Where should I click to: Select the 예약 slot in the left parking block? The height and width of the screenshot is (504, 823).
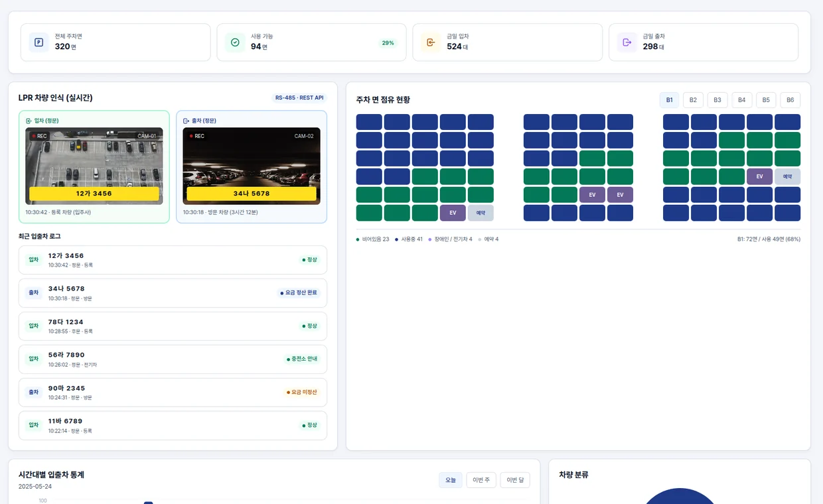coord(481,213)
